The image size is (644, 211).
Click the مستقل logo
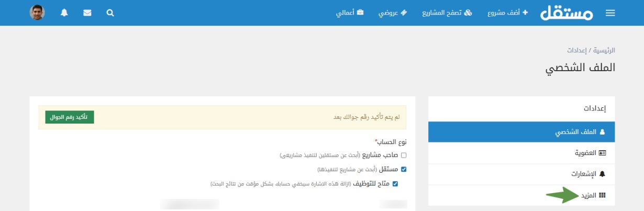pos(567,13)
